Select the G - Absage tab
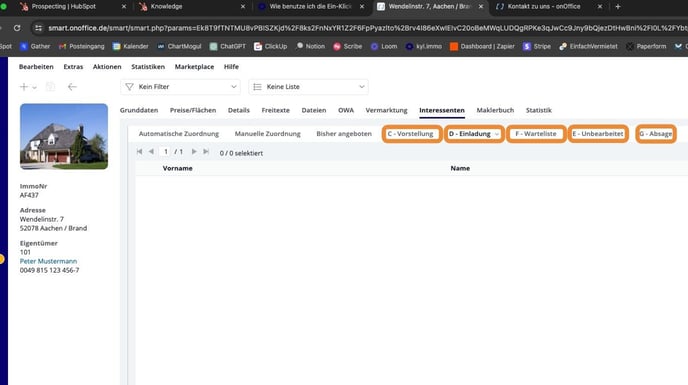Image resolution: width=688 pixels, height=385 pixels. click(656, 134)
